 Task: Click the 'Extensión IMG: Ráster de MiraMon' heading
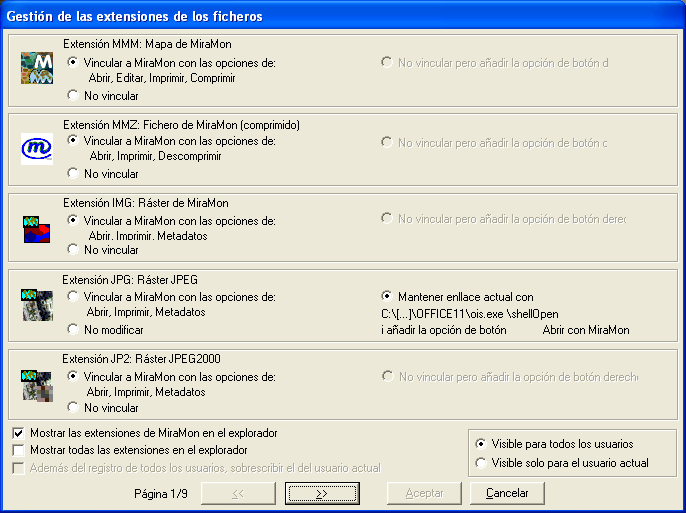coord(146,203)
